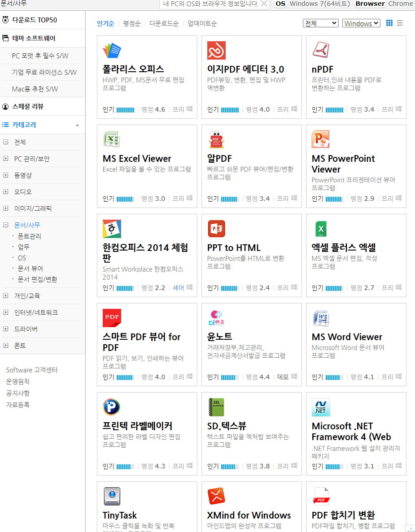
Task: Click the 다운로드 TOP50 medal icon
Action: [5, 20]
